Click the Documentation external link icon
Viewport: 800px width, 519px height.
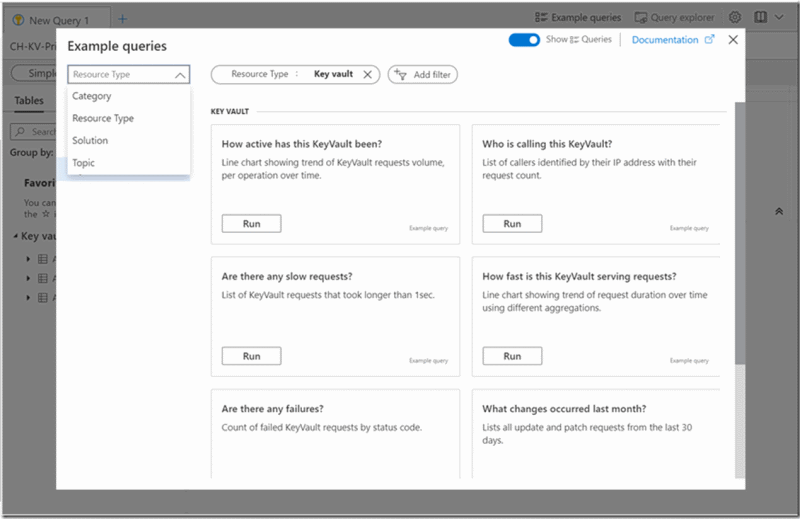[710, 40]
